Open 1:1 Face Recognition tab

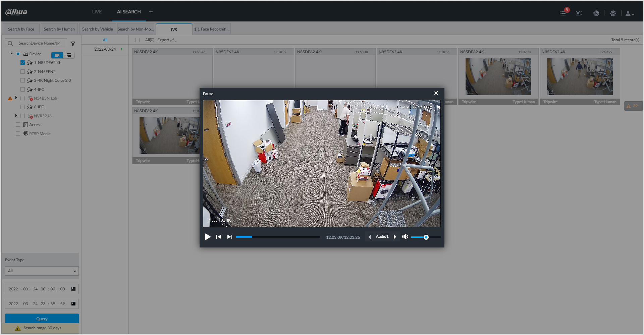(x=212, y=29)
